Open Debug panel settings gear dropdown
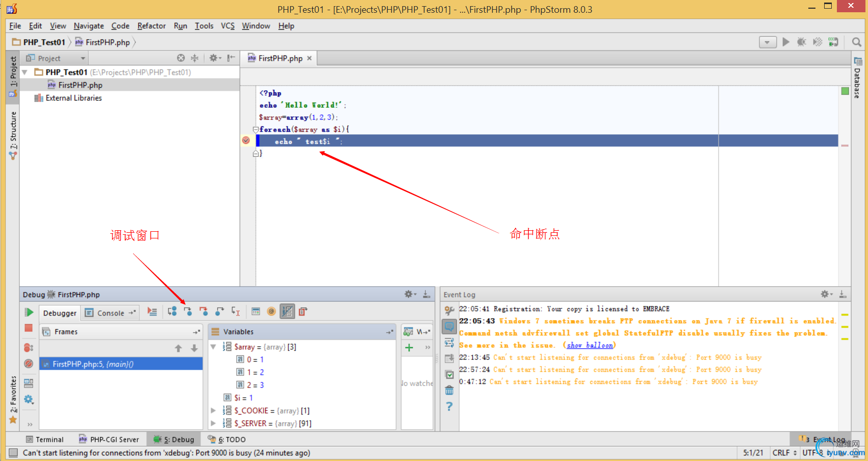This screenshot has width=868, height=461. tap(410, 294)
